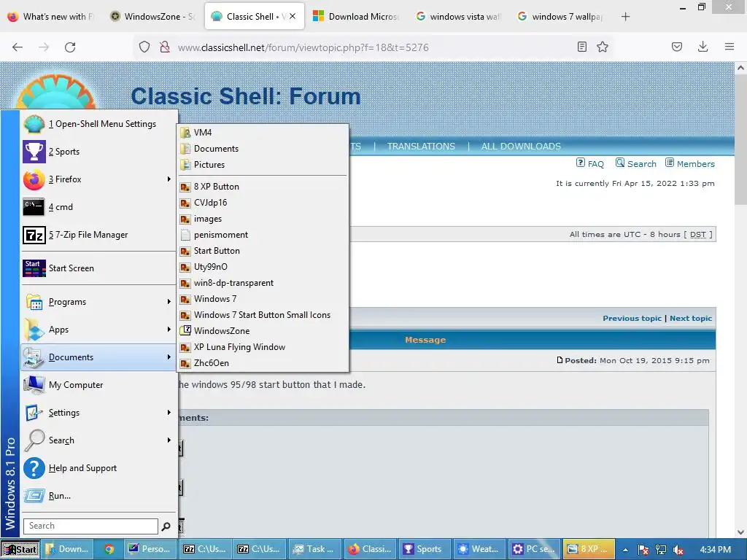Go to Previous topic link

[632, 318]
